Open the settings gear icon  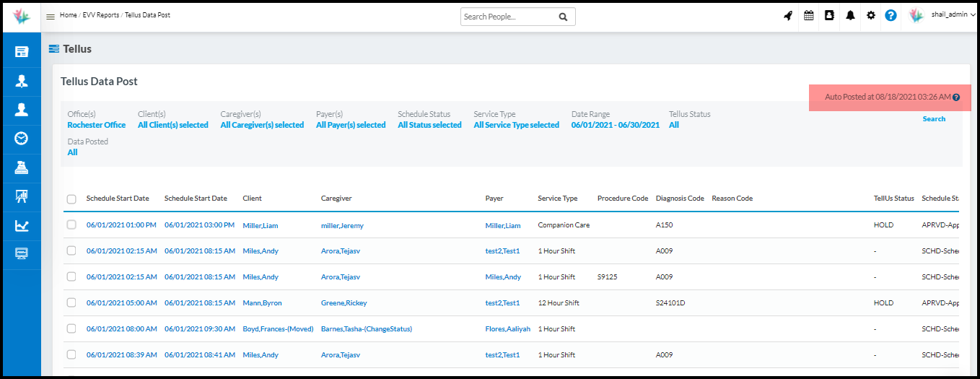[x=871, y=16]
